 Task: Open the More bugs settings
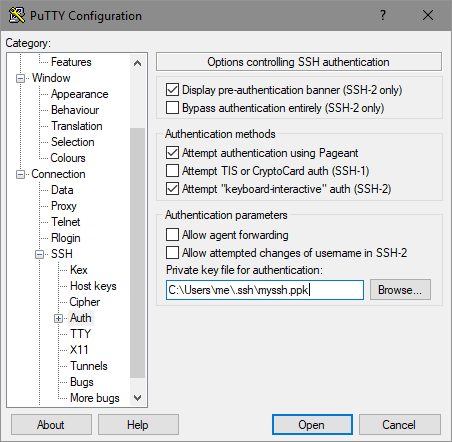pyautogui.click(x=95, y=398)
